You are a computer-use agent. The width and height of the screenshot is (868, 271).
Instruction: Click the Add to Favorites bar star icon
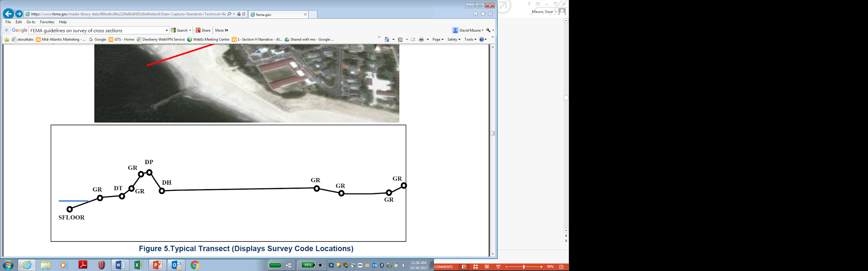click(7, 40)
